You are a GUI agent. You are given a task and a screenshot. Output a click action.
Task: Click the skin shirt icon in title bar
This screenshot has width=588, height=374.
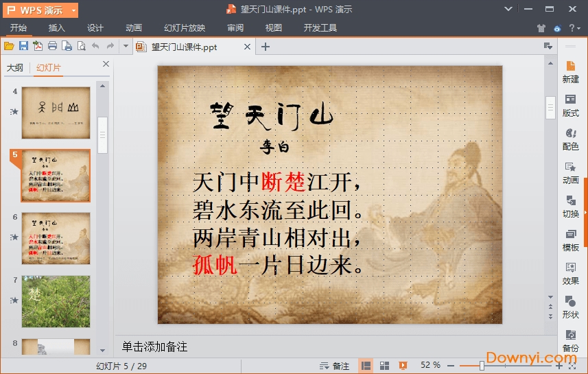541,28
